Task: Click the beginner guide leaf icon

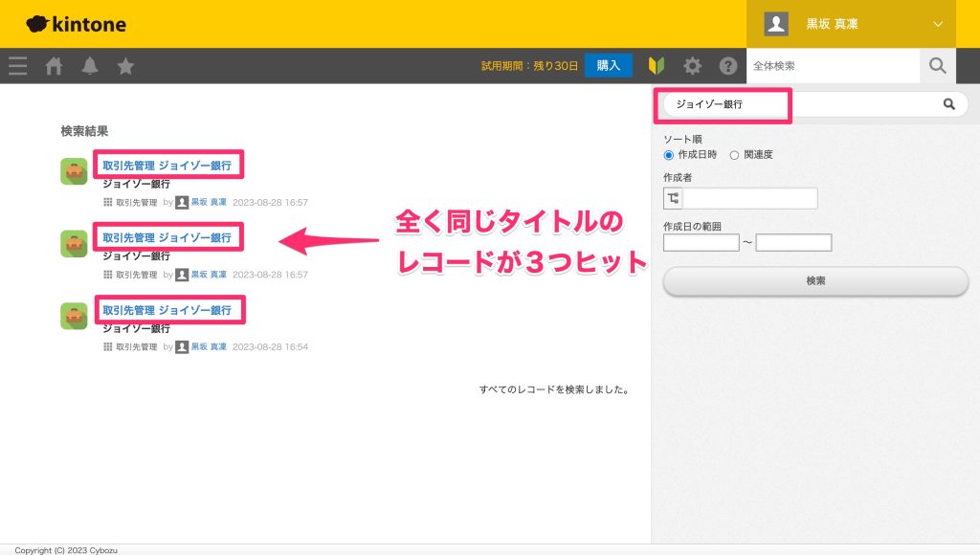Action: [657, 66]
